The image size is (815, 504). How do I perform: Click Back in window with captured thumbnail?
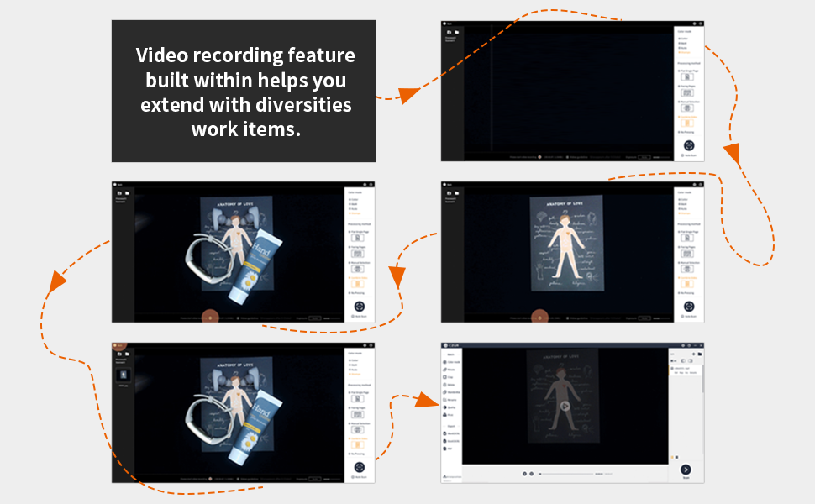point(119,345)
